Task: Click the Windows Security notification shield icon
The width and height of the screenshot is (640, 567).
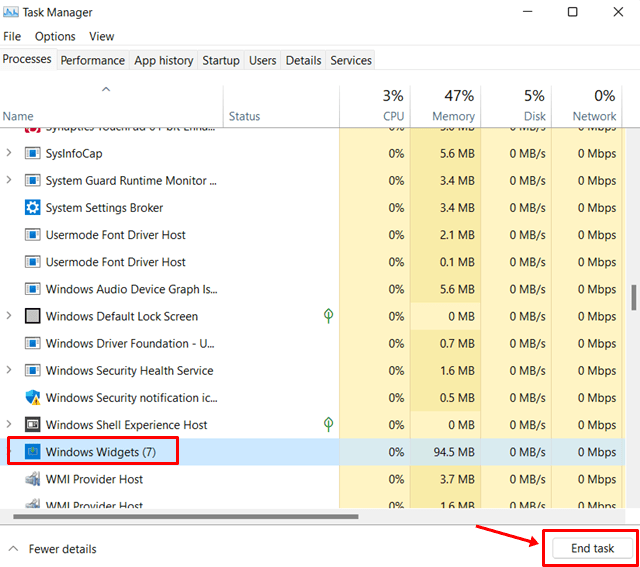Action: 32,398
